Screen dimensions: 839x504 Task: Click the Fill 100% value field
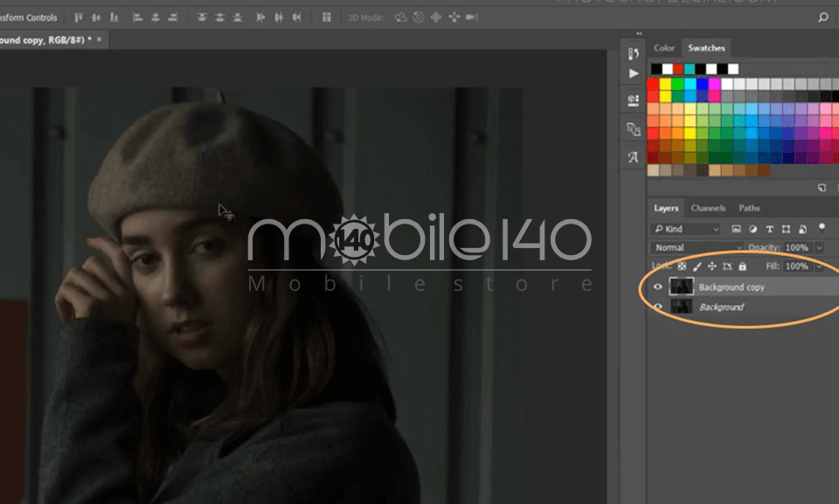798,266
